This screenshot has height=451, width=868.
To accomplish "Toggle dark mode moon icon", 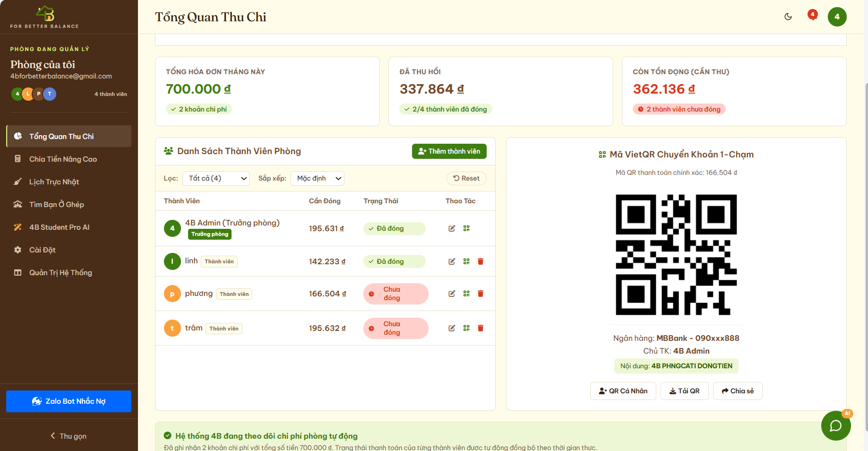I will (x=788, y=17).
